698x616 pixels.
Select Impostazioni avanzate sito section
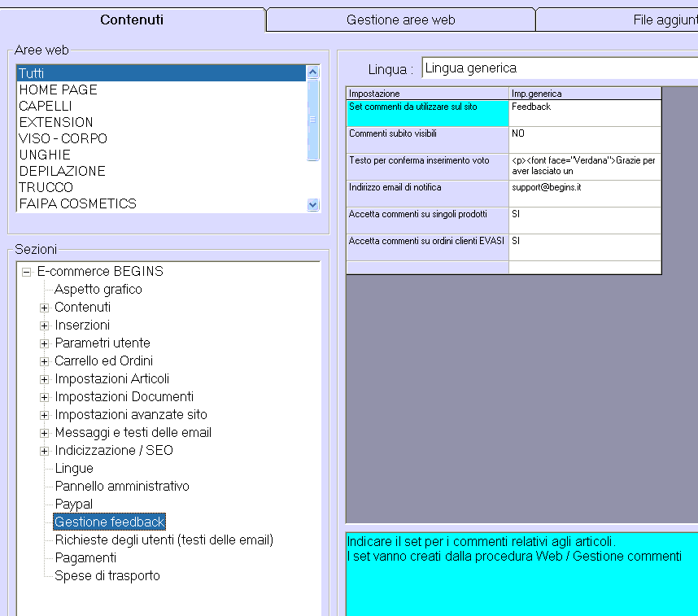pos(131,415)
